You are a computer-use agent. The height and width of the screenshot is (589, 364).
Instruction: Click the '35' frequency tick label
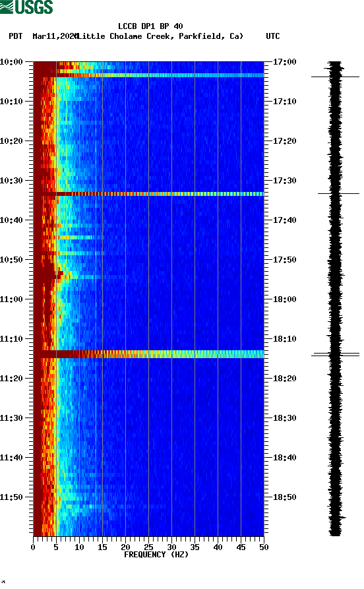pos(195,547)
